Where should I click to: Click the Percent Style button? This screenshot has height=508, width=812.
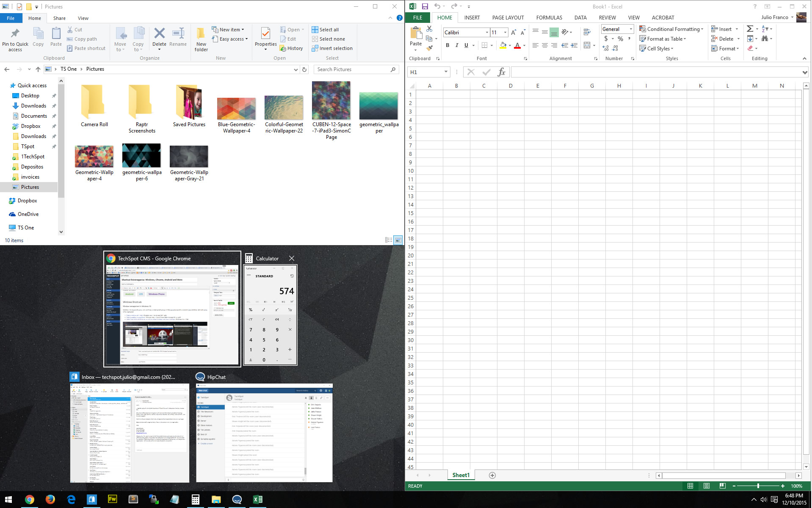(x=620, y=39)
